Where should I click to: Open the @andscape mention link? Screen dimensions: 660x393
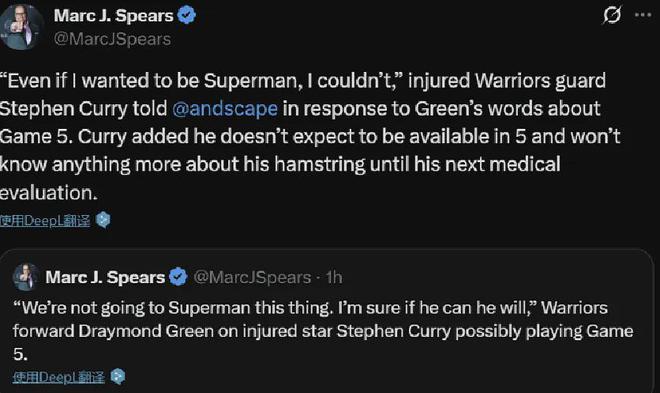tap(225, 109)
